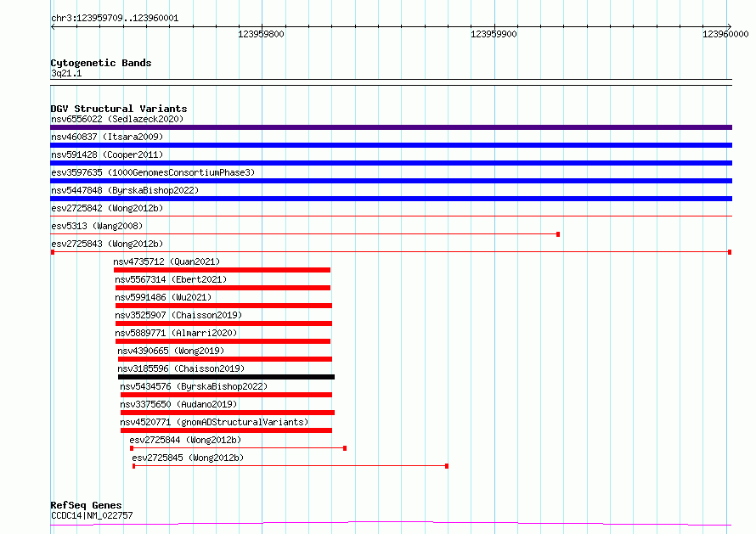Click nsv4520771 (gnomADStructuralVariants) label
Image resolution: width=756 pixels, height=534 pixels.
pos(214,422)
